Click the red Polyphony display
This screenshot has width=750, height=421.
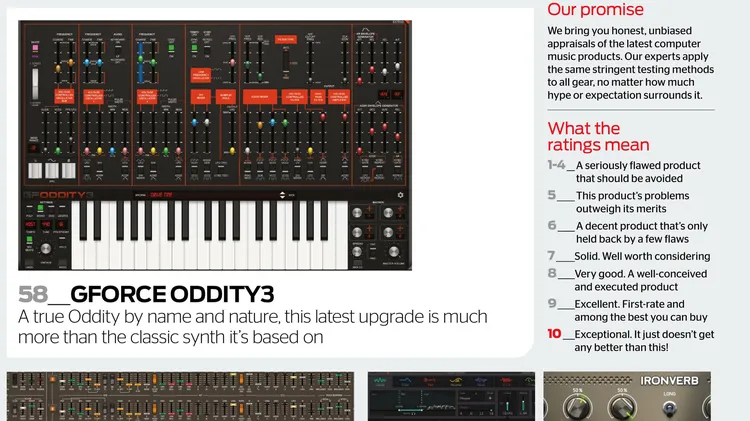coord(62,224)
